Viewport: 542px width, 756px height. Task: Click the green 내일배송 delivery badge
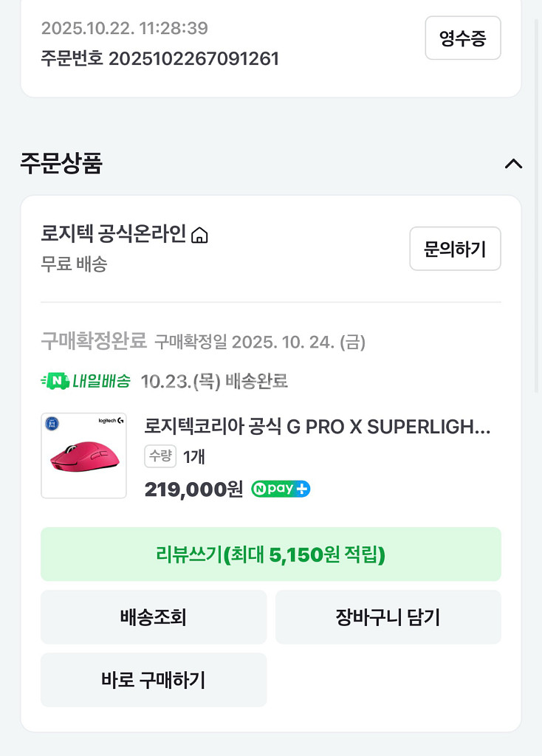click(86, 381)
